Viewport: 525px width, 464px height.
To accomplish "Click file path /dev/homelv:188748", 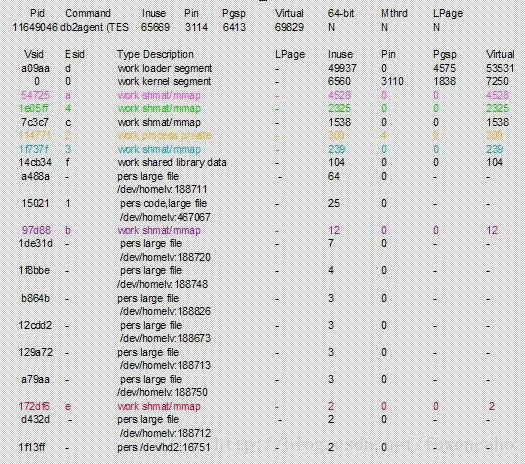I will pyautogui.click(x=162, y=284).
